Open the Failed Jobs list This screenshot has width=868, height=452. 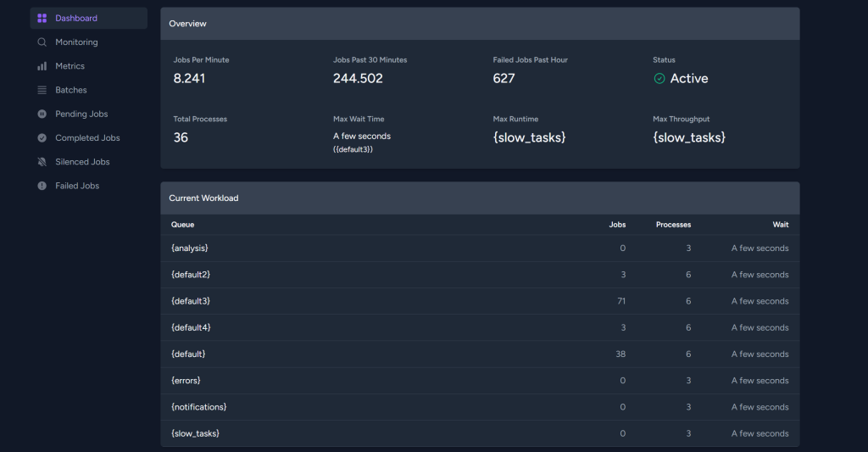coord(77,186)
